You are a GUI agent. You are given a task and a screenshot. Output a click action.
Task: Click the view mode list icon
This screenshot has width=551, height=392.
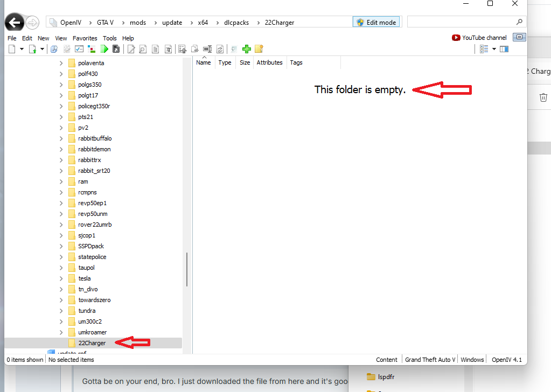point(484,49)
